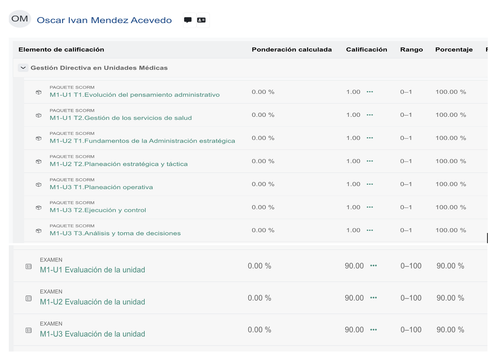The height and width of the screenshot is (360, 500).
Task: Open Oscar Ivan Mendez Acevedo profile link
Action: (104, 20)
